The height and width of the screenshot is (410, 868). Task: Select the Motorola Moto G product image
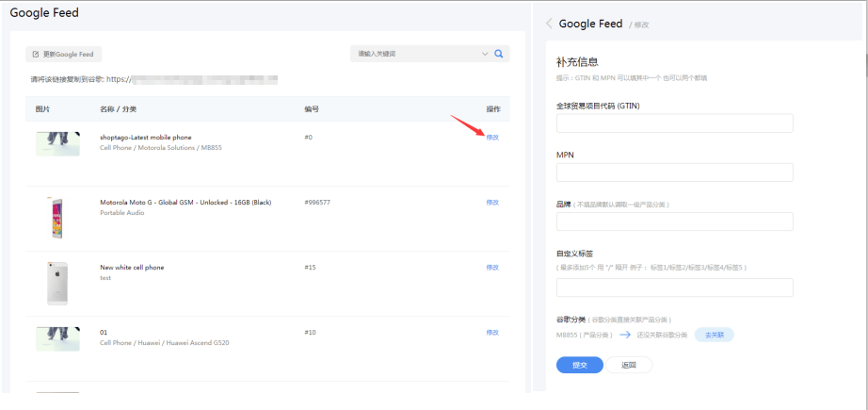[x=57, y=217]
